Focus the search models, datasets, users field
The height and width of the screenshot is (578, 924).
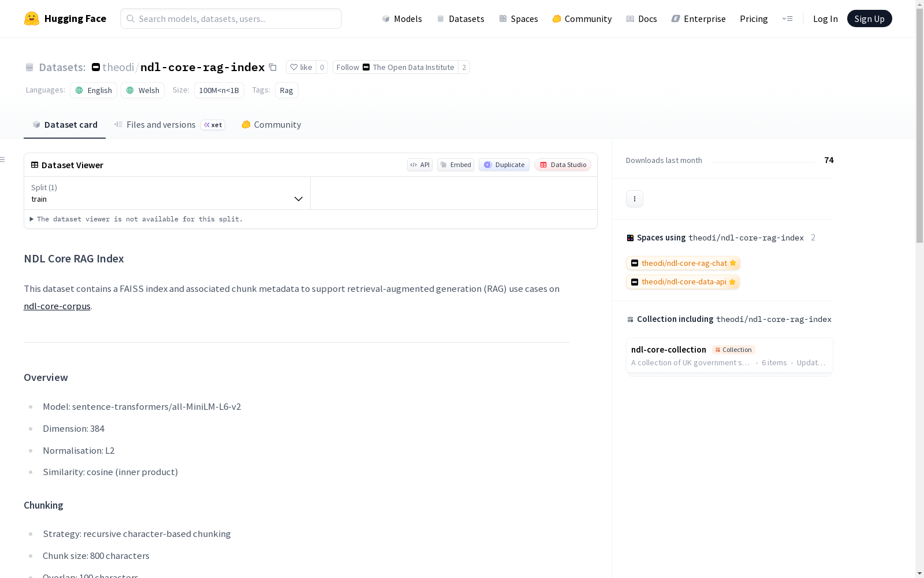coord(231,18)
